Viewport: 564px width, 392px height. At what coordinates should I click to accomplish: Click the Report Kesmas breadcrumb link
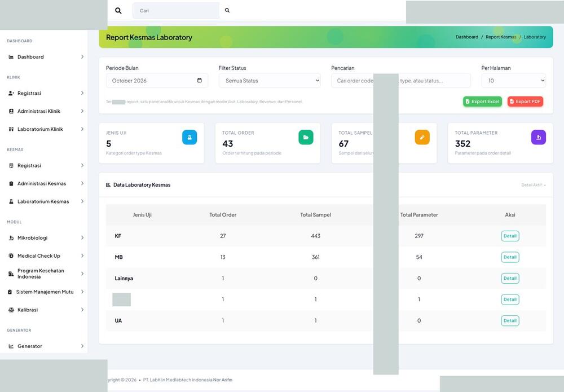(501, 37)
